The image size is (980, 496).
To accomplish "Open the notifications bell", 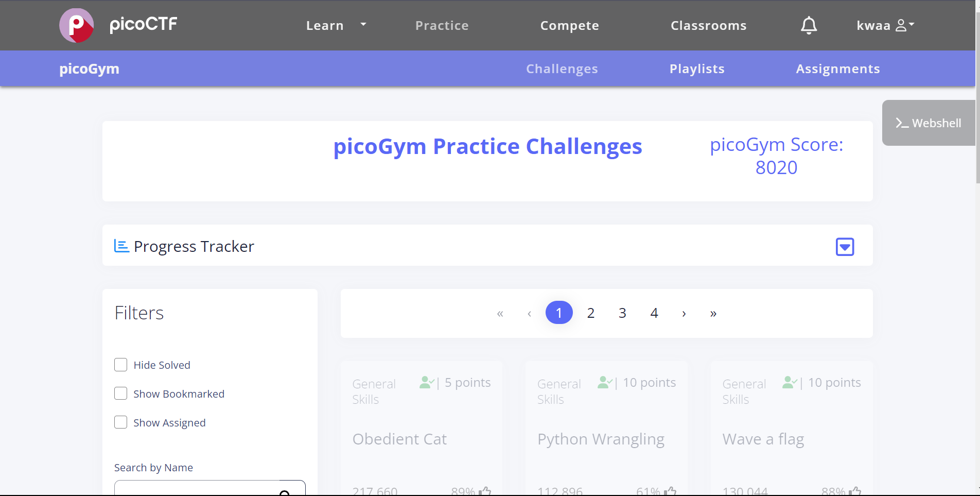I will pyautogui.click(x=809, y=25).
